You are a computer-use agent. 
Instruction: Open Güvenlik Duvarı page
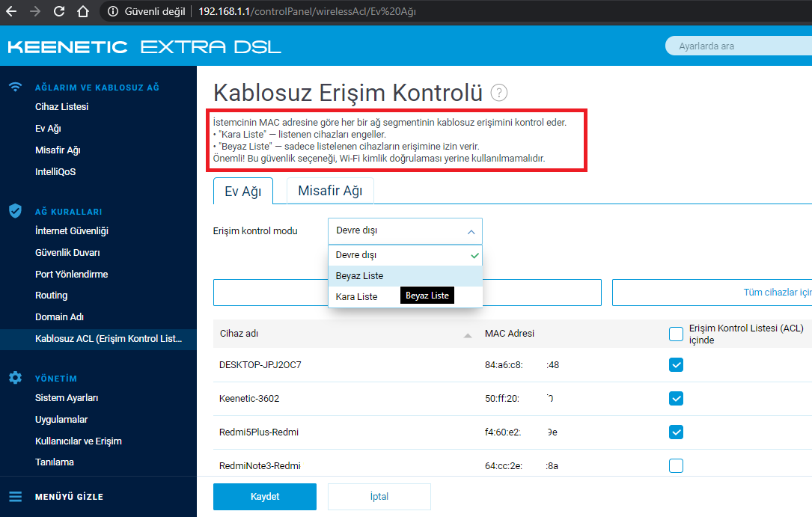67,253
